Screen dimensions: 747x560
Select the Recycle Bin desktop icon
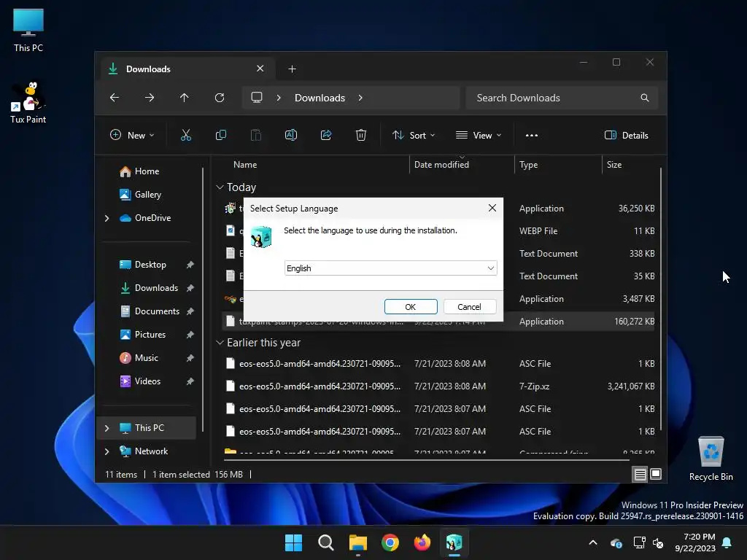(711, 459)
